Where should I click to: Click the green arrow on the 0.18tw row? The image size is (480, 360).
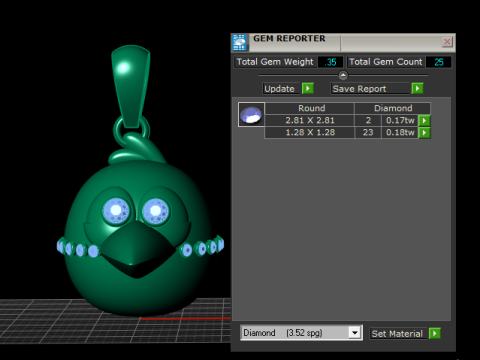pos(424,133)
